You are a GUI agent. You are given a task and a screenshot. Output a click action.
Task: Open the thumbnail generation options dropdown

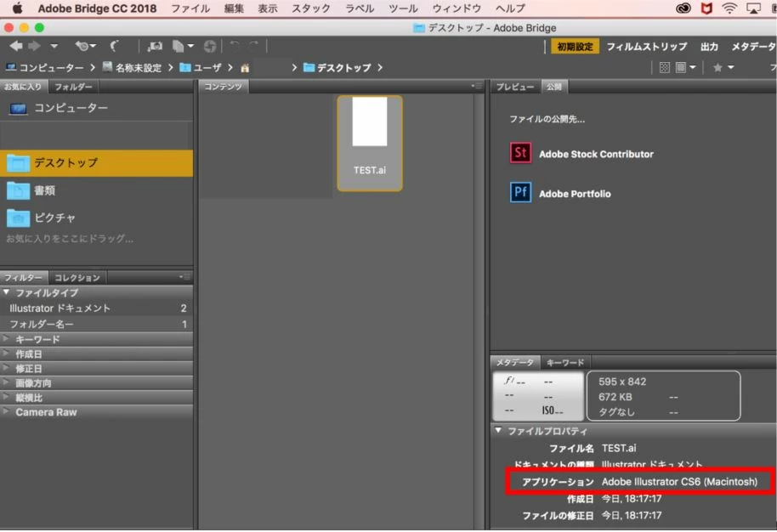pyautogui.click(x=686, y=67)
